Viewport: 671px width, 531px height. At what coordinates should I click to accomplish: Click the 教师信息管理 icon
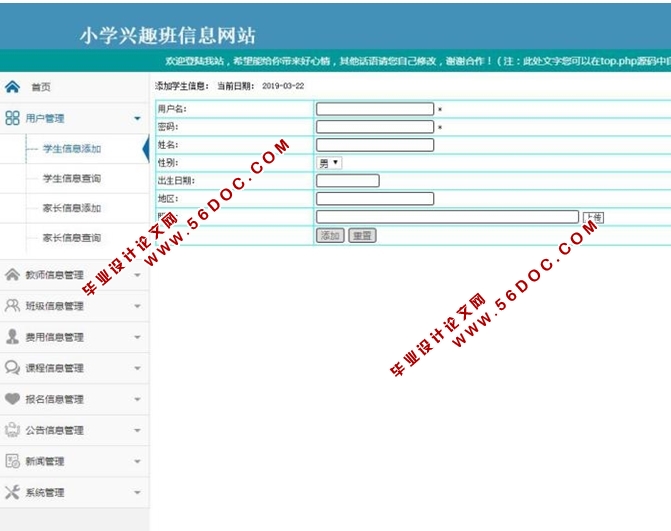tap(12, 275)
